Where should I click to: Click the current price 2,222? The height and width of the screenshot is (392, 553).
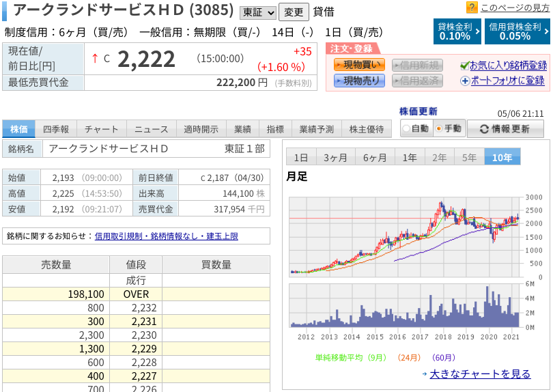click(146, 59)
